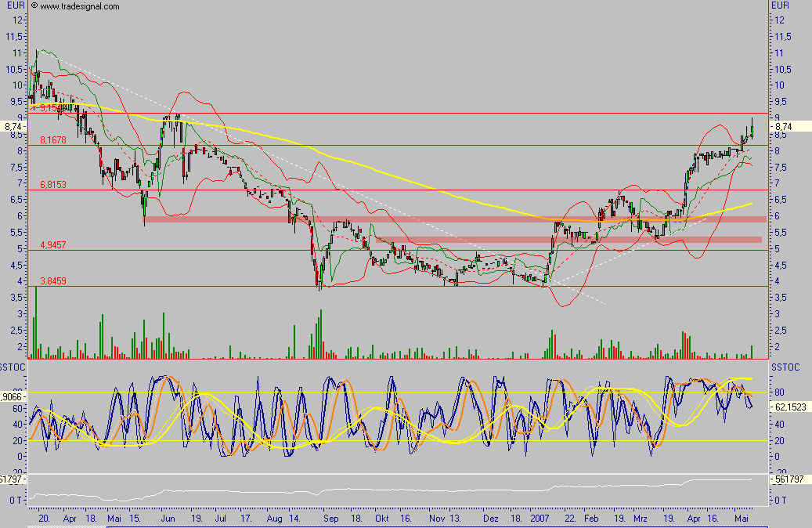
Task: Select the 6,8153 horizontal level label
Action: (52, 184)
